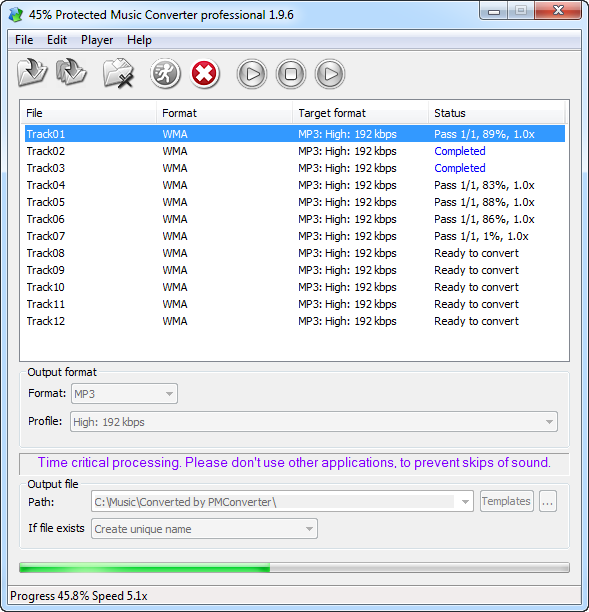The height and width of the screenshot is (612, 589).
Task: Open the Player menu
Action: coord(97,40)
